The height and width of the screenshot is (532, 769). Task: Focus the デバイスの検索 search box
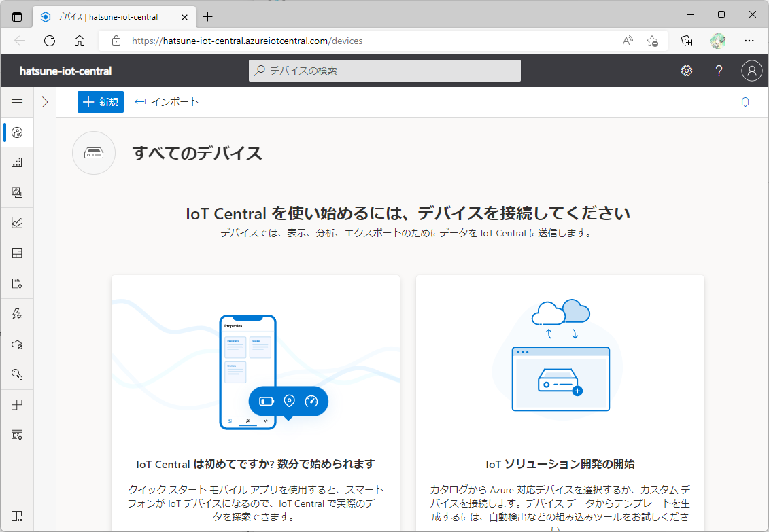coord(385,71)
